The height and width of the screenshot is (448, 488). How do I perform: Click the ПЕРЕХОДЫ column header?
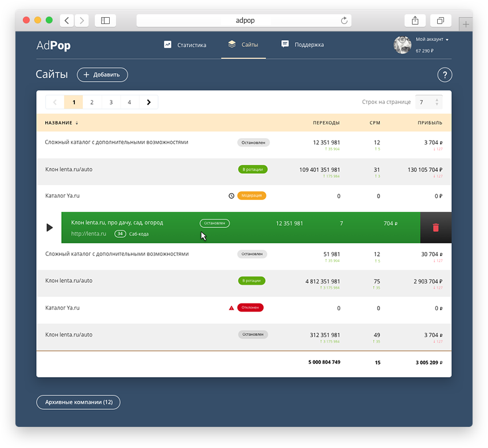click(326, 123)
